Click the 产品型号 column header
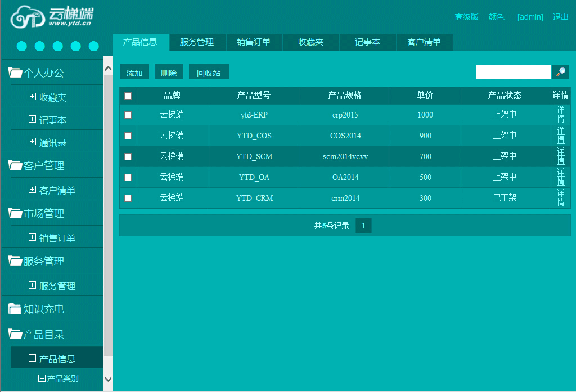The image size is (576, 392). [x=254, y=96]
